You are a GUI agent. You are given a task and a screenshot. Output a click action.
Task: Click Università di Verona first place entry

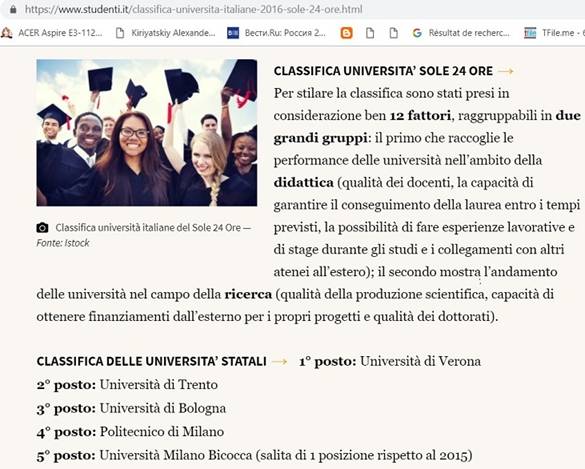click(x=390, y=362)
